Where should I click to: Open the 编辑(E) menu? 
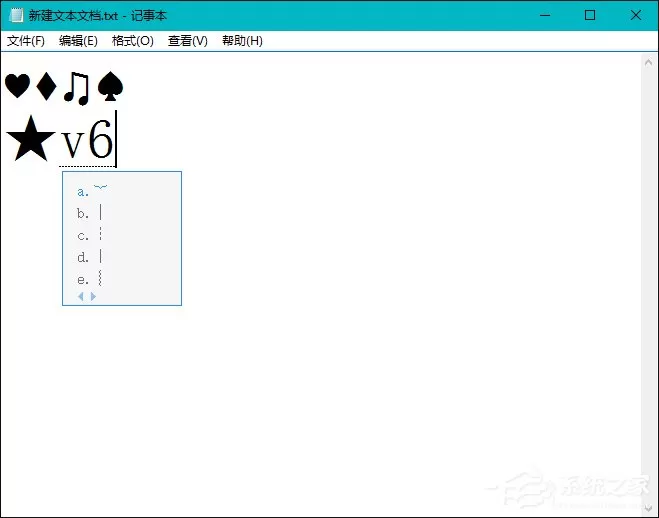point(78,41)
